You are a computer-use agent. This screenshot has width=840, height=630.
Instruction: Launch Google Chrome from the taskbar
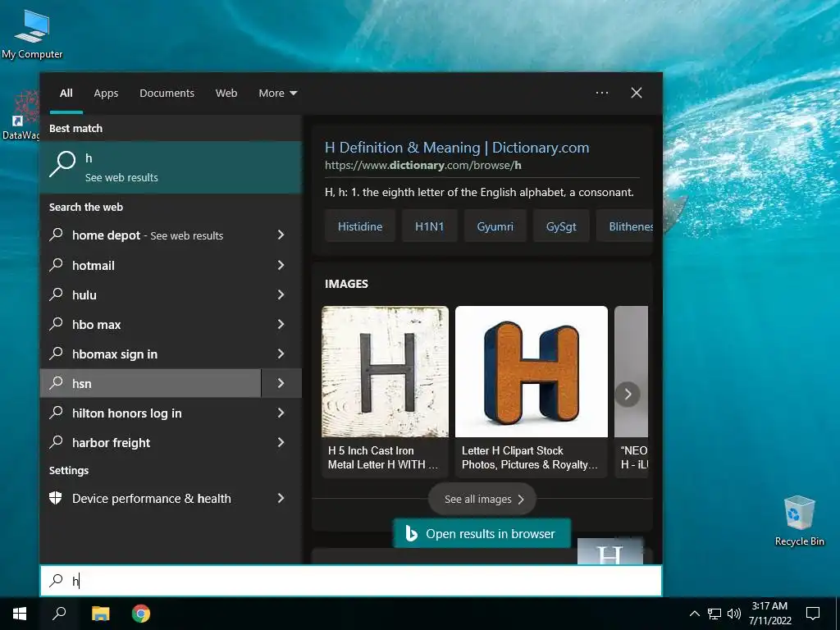141,614
